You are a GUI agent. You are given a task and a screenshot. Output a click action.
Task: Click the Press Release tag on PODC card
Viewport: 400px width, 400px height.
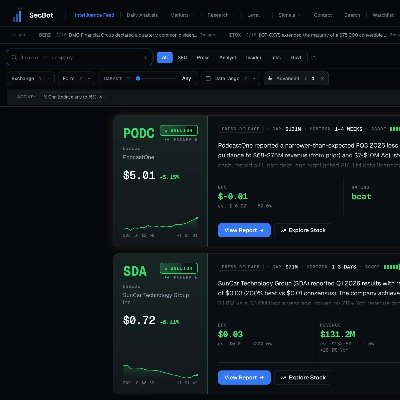point(241,129)
